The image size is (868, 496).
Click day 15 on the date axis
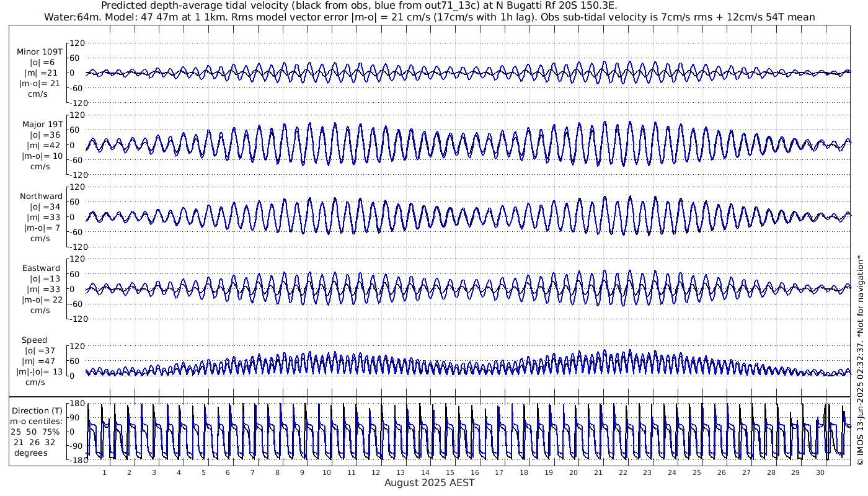450,472
